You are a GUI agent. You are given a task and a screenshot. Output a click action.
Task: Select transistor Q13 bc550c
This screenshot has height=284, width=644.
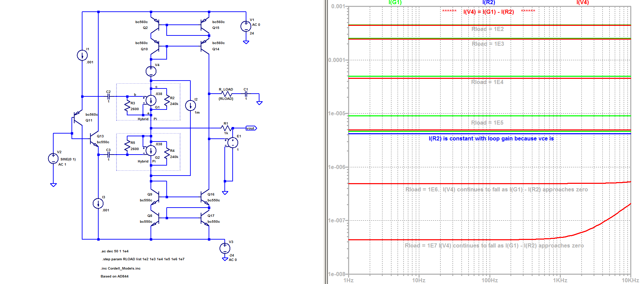click(x=94, y=139)
